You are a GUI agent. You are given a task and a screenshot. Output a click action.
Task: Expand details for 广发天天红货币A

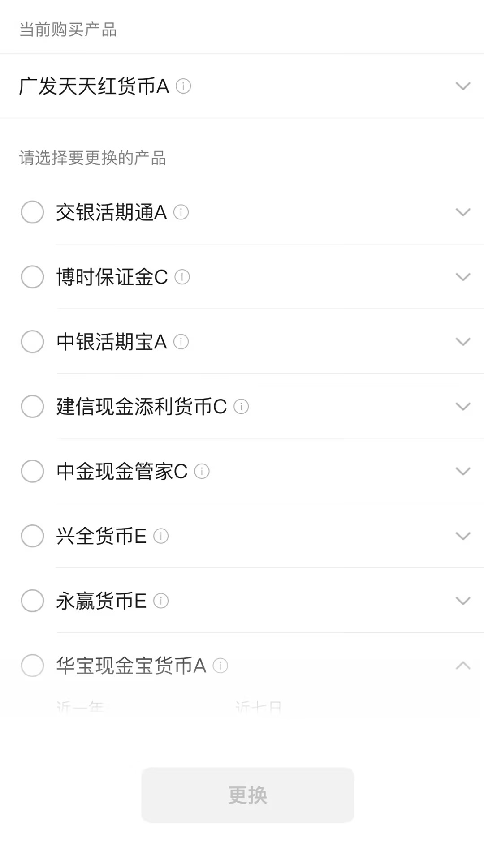[x=462, y=86]
